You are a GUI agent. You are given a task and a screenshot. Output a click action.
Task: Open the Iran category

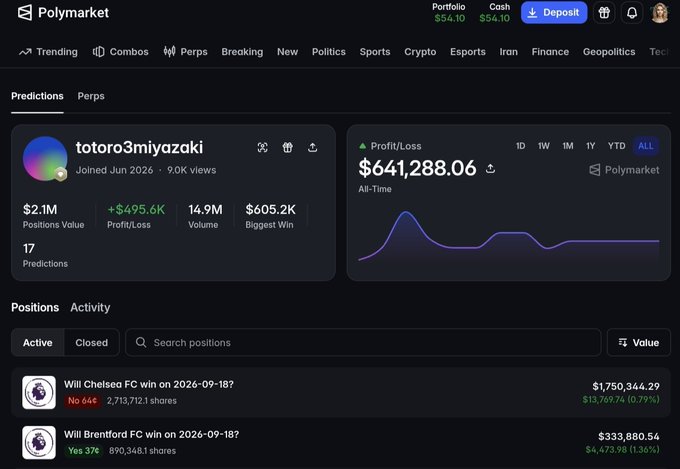click(508, 52)
